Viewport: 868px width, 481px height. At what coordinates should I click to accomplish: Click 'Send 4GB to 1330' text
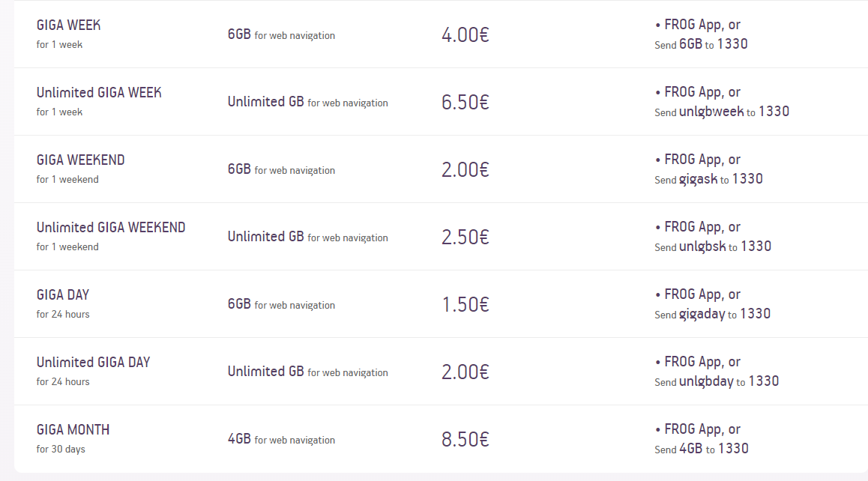click(x=702, y=449)
